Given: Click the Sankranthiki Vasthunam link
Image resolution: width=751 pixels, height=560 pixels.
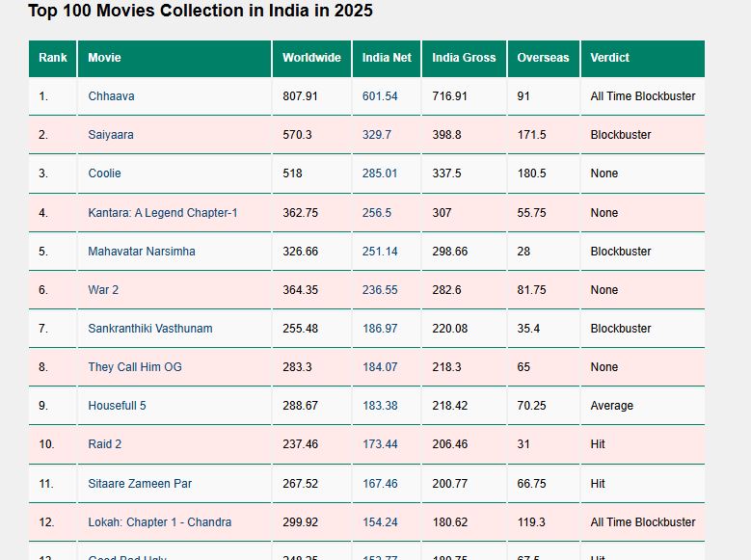Looking at the screenshot, I should tap(149, 329).
